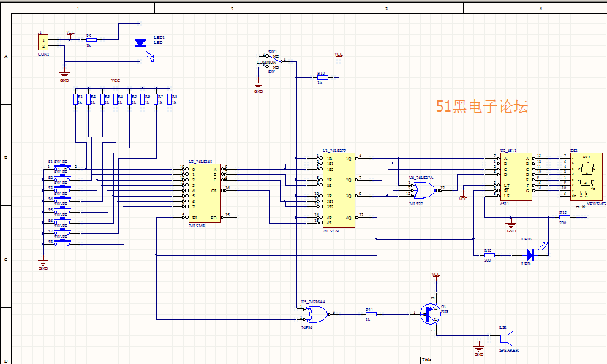Click the GND symbol left of SW1
Screen dimensions: 607x364
coord(258,87)
